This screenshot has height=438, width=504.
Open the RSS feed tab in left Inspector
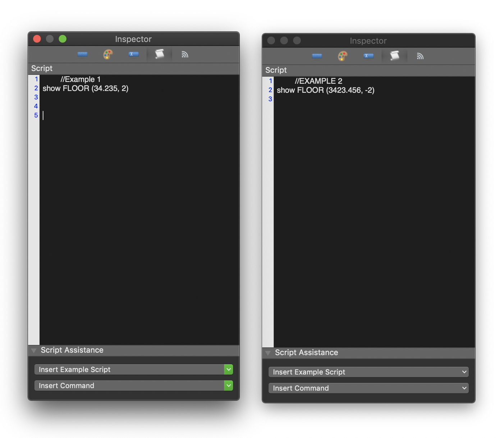185,55
